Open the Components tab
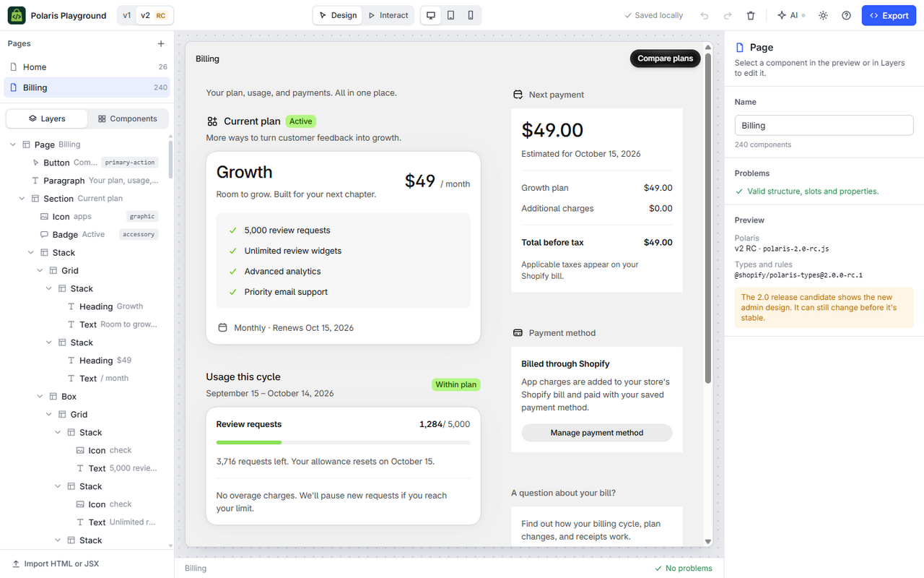 pos(128,118)
